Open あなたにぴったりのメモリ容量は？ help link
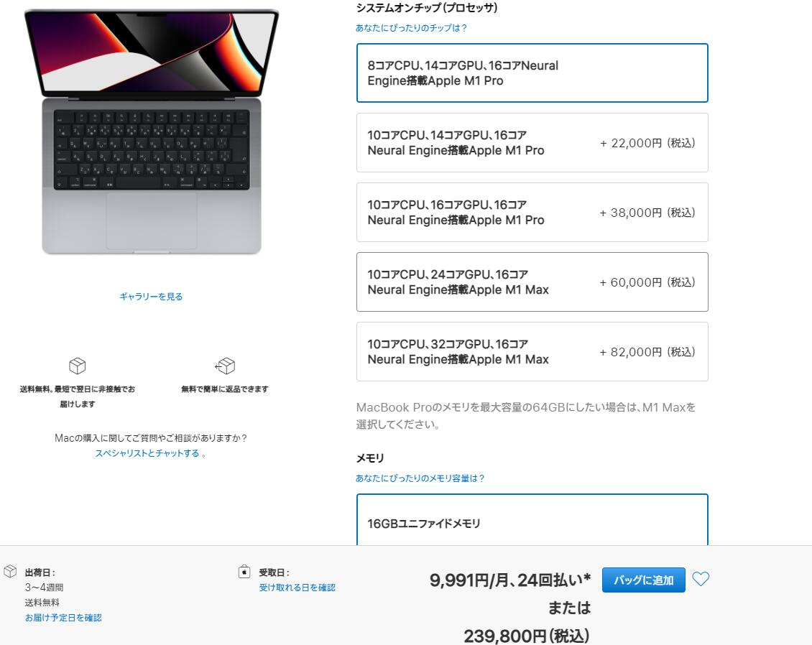 point(420,478)
